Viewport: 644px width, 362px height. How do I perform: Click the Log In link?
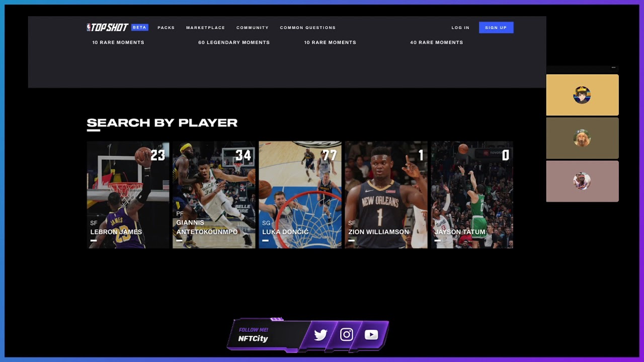coord(460,28)
